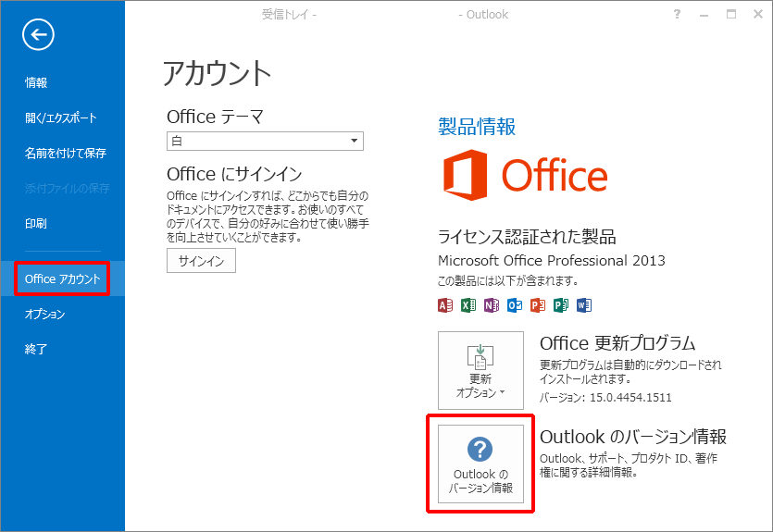Close the Outlook window
This screenshot has width=773, height=532.
pos(758,14)
